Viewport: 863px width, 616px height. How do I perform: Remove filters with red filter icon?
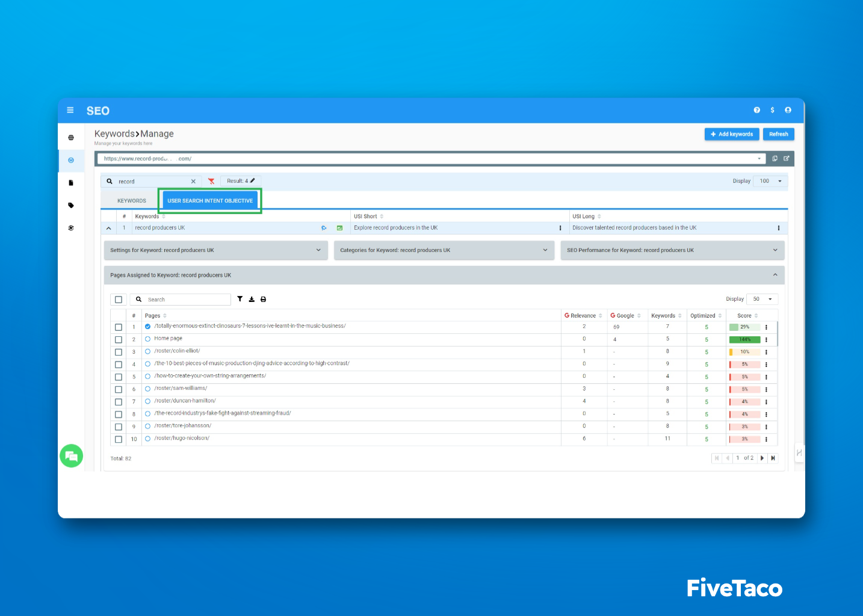tap(211, 181)
